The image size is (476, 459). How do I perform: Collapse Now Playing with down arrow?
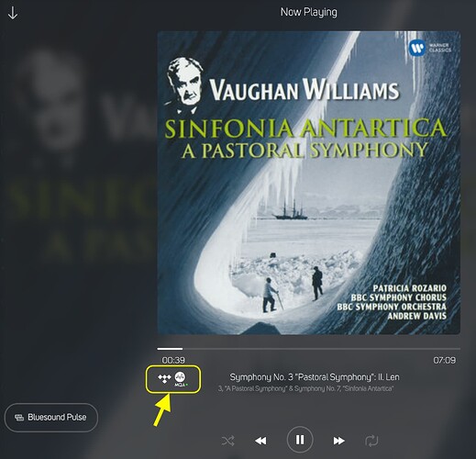(13, 14)
